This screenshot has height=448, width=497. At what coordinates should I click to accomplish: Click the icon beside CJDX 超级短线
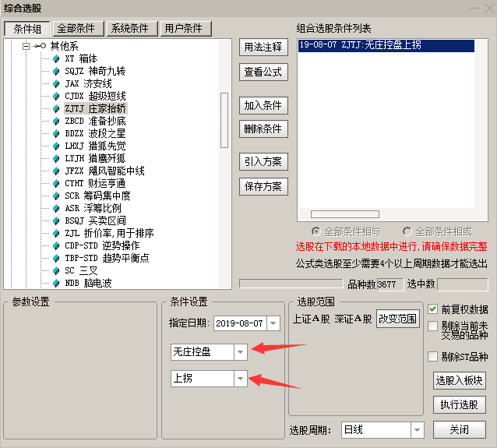pos(56,96)
